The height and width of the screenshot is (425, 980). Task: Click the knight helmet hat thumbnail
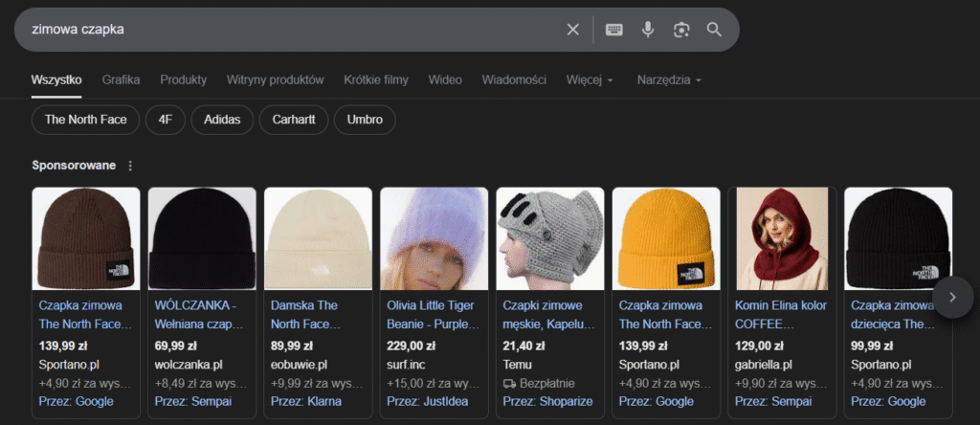549,237
